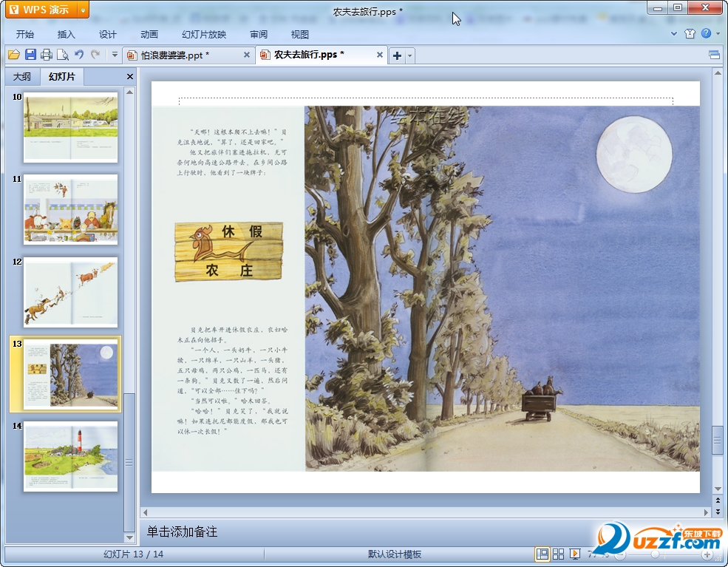
Task: Add a new document tab
Action: click(397, 55)
